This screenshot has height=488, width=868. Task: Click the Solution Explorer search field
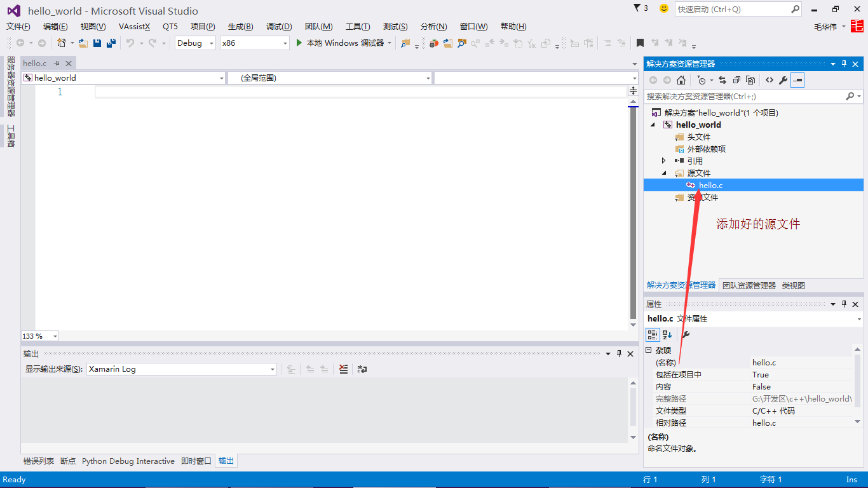pos(745,96)
